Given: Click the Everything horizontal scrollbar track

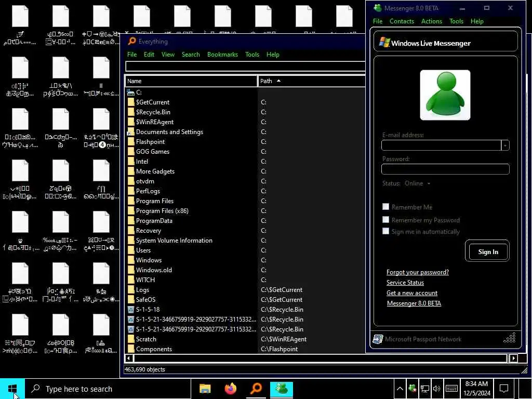Looking at the screenshot, I should pyautogui.click(x=320, y=358).
